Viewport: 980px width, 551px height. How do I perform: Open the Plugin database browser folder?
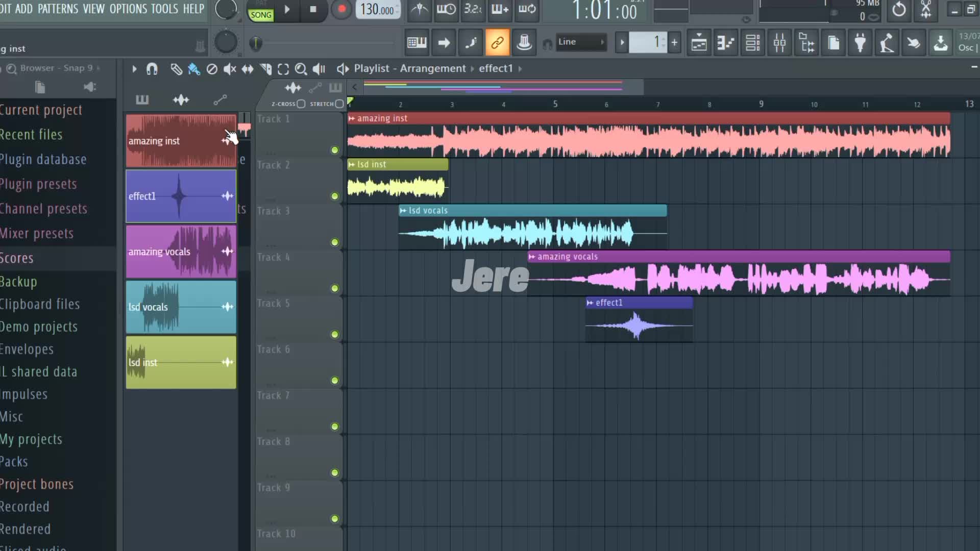pyautogui.click(x=43, y=159)
